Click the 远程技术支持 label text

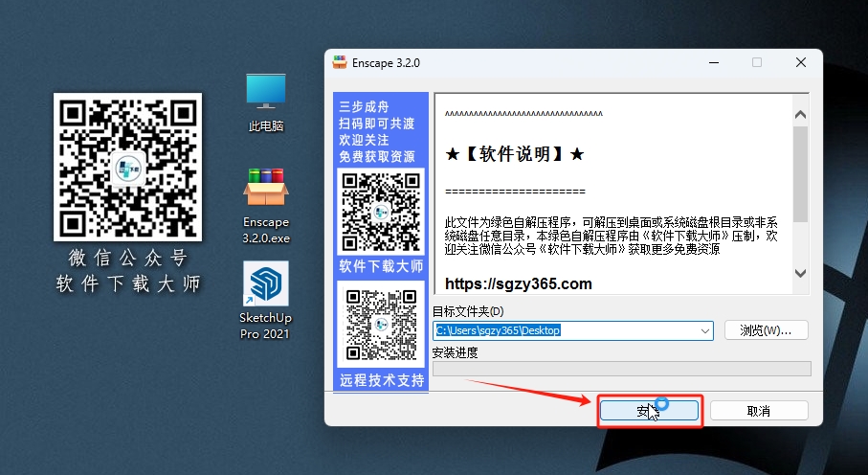coord(382,381)
